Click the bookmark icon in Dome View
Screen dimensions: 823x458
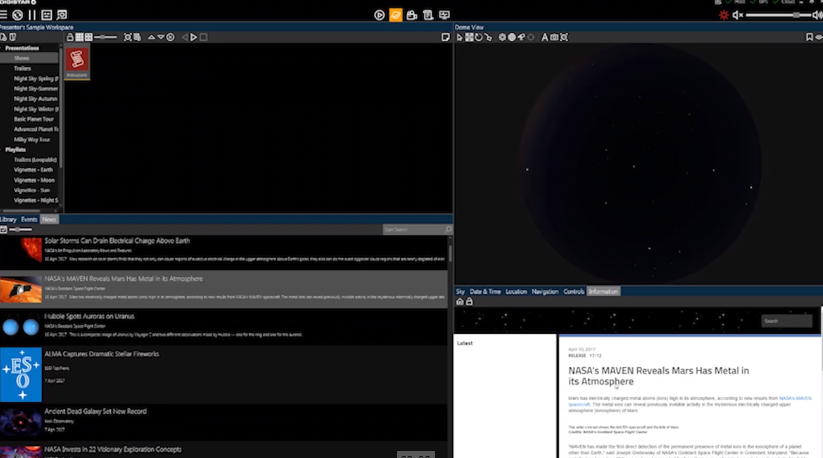[x=809, y=37]
